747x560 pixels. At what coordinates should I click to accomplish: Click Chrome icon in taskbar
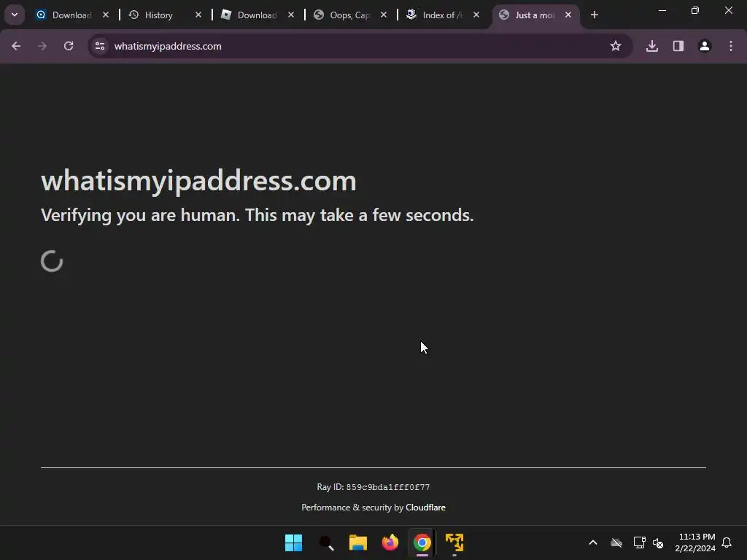coord(422,542)
